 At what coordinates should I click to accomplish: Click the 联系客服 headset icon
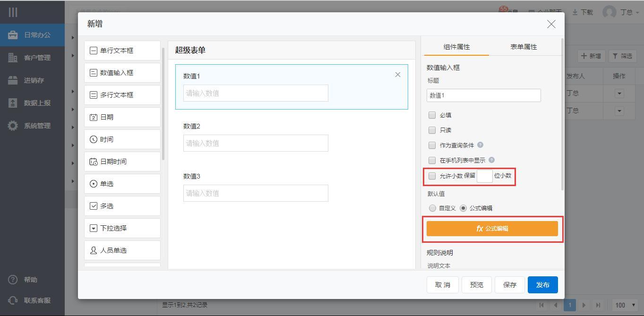coord(13,300)
